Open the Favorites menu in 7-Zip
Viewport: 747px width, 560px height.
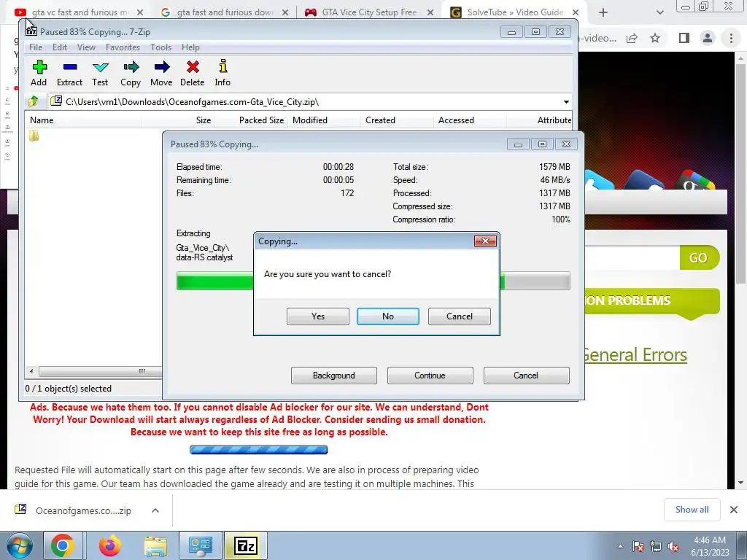[x=123, y=47]
